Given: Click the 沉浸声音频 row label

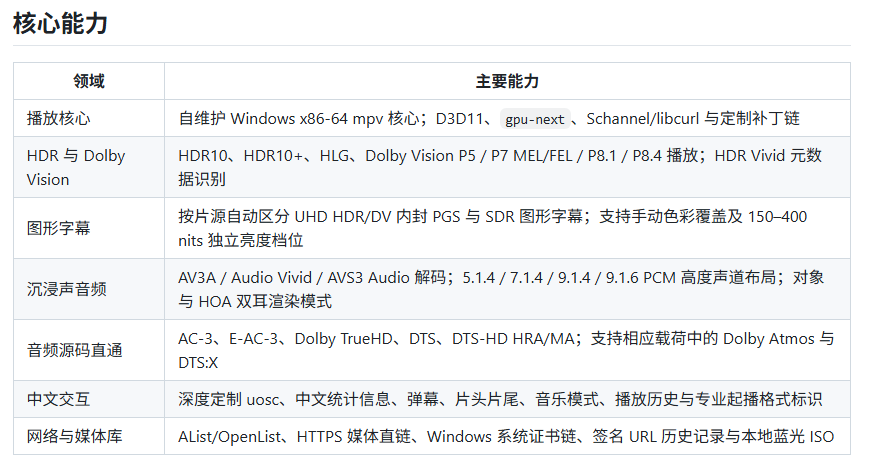Looking at the screenshot, I should coord(67,289).
